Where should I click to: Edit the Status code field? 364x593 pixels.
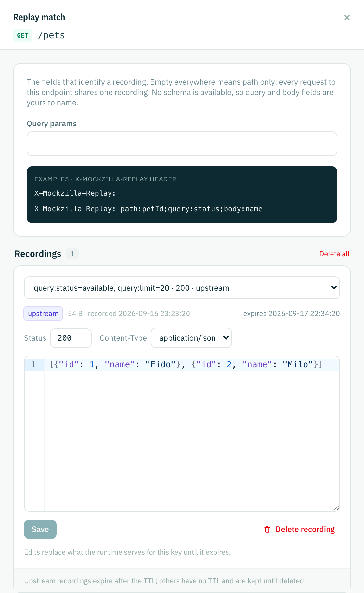(x=71, y=338)
